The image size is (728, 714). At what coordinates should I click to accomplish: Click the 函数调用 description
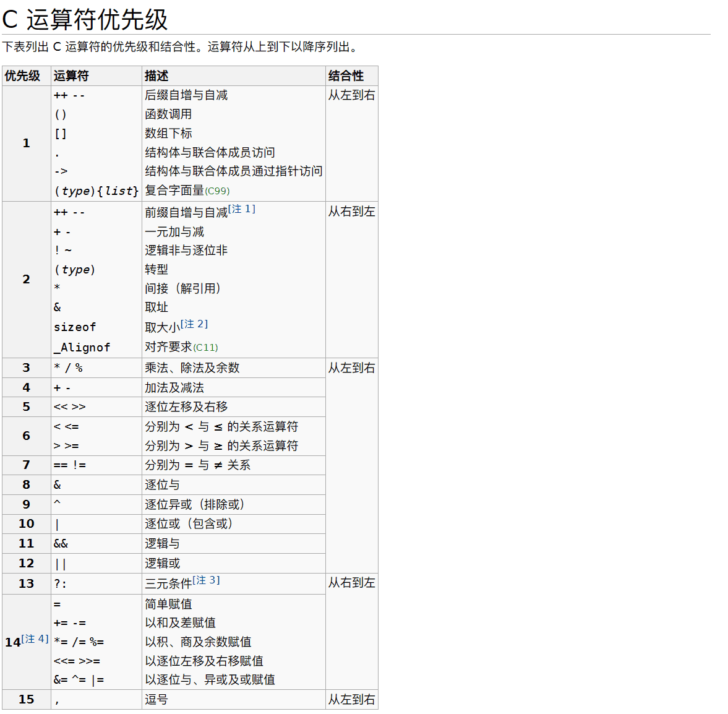point(168,114)
